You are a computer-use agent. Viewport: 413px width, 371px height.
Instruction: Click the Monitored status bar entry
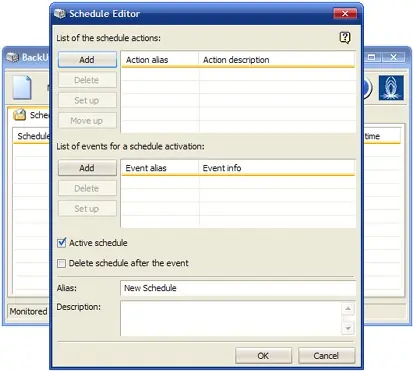coord(28,311)
